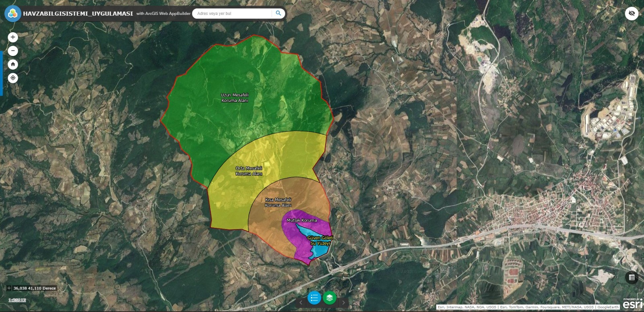The width and height of the screenshot is (644, 312).
Task: Open the attribute table button
Action: (632, 277)
